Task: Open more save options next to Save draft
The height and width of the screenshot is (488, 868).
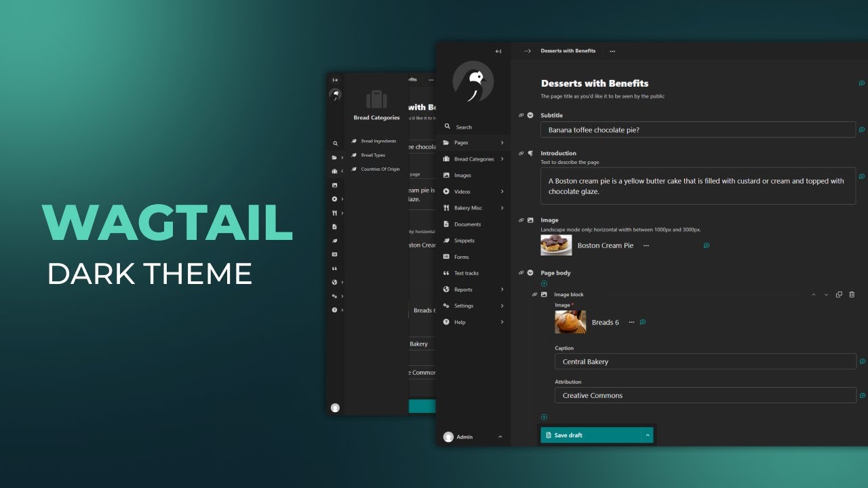Action: pyautogui.click(x=647, y=435)
